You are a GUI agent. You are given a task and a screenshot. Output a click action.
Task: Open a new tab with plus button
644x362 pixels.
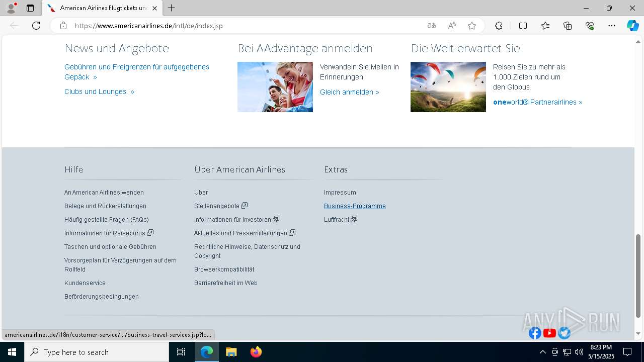coord(172,8)
